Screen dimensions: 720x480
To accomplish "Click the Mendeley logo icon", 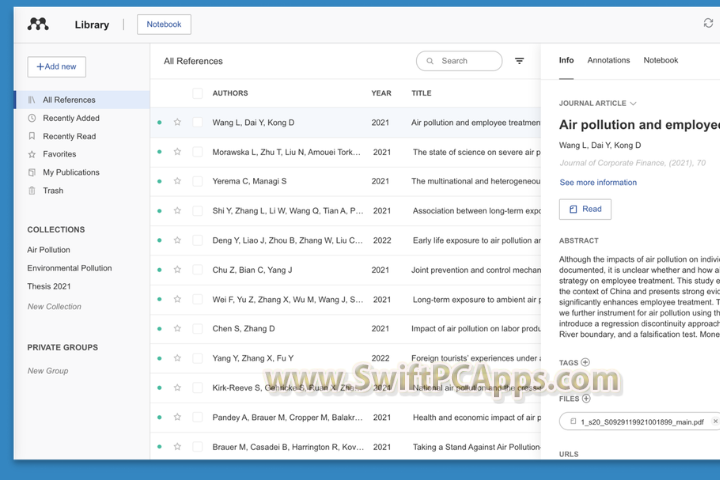I will 38,24.
